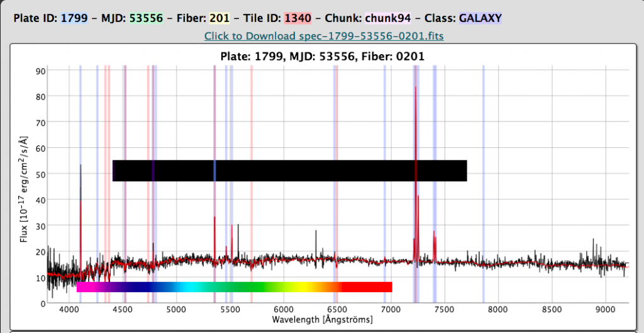644x333 pixels.
Task: Click the plot title above the spectrum
Action: (322, 57)
